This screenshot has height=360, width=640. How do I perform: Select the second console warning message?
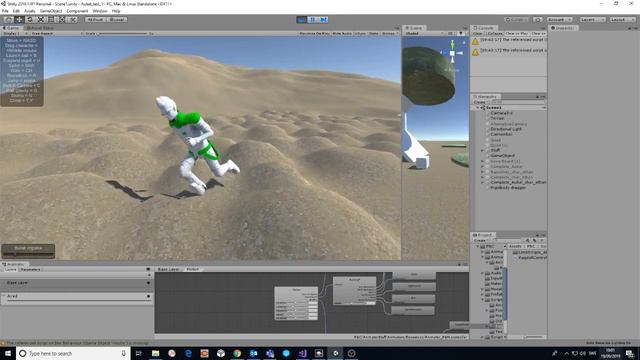click(509, 51)
